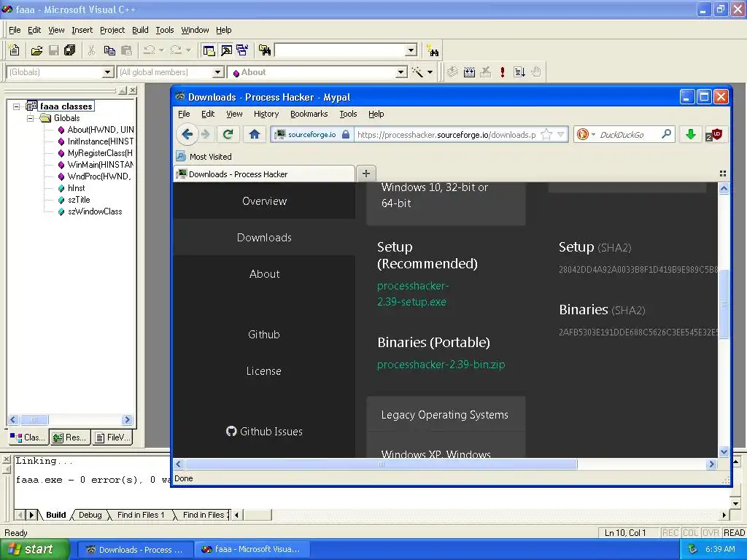The width and height of the screenshot is (747, 560).
Task: Click the Build (F7) toolbar icon
Action: [469, 72]
